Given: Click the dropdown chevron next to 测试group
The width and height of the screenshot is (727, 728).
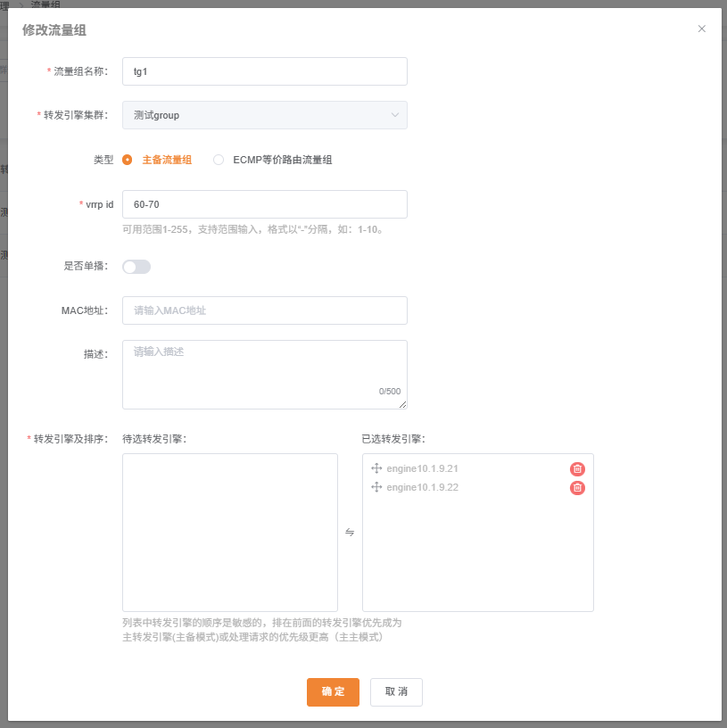Looking at the screenshot, I should (396, 115).
